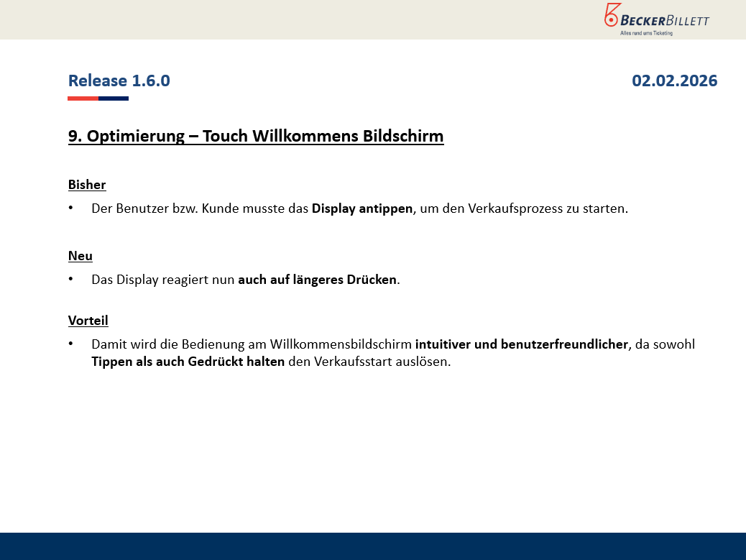
Task: Click the BeckerBillett company name text
Action: click(666, 20)
